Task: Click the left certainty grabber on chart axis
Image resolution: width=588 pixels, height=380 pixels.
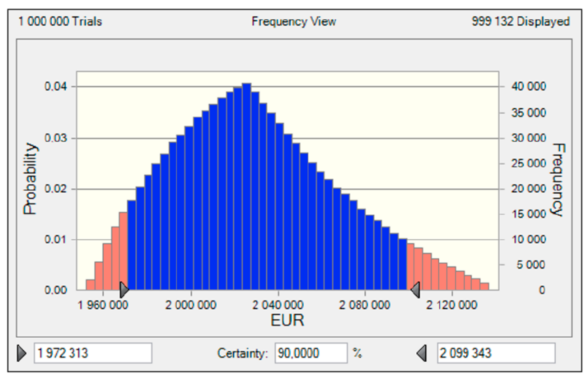Action: click(x=124, y=290)
